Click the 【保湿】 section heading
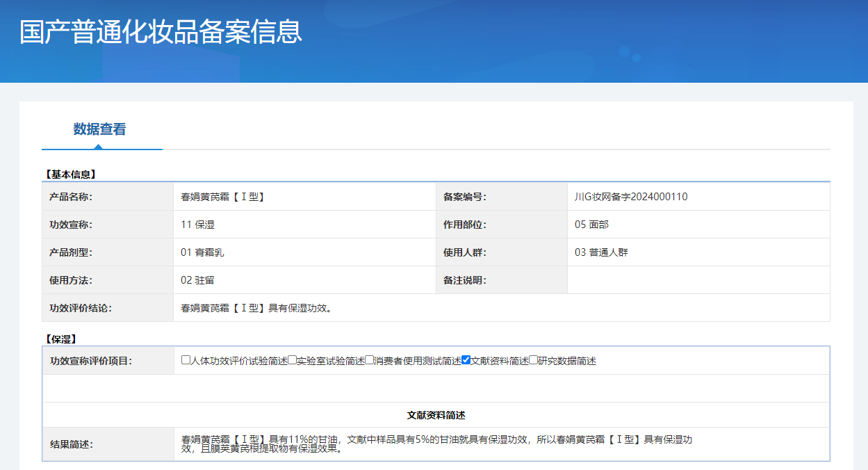The width and height of the screenshot is (868, 470). click(x=60, y=339)
